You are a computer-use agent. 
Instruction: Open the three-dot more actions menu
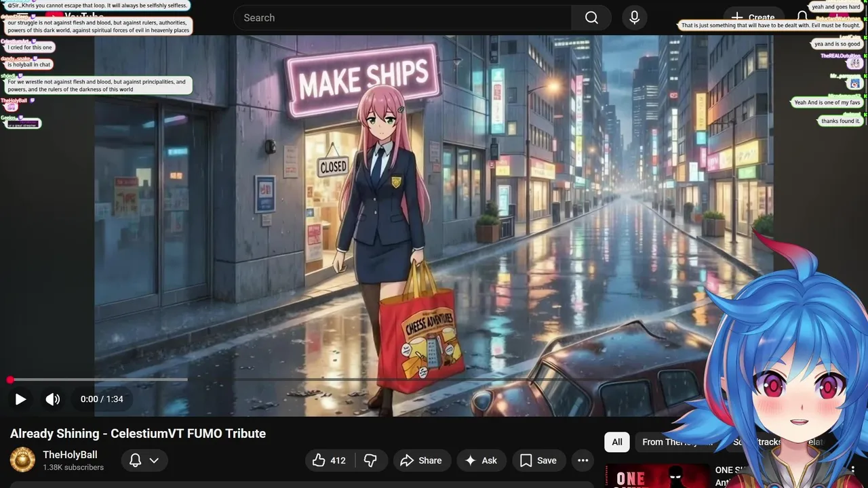(583, 460)
